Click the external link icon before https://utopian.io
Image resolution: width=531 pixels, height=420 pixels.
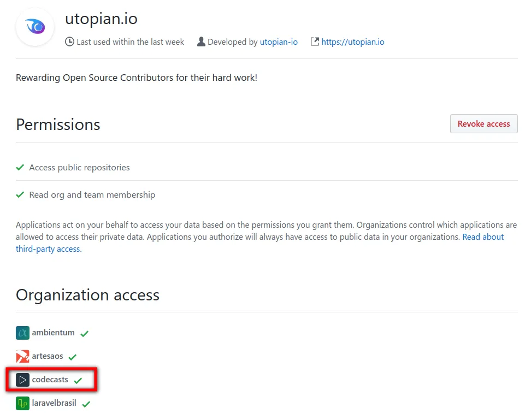[315, 42]
